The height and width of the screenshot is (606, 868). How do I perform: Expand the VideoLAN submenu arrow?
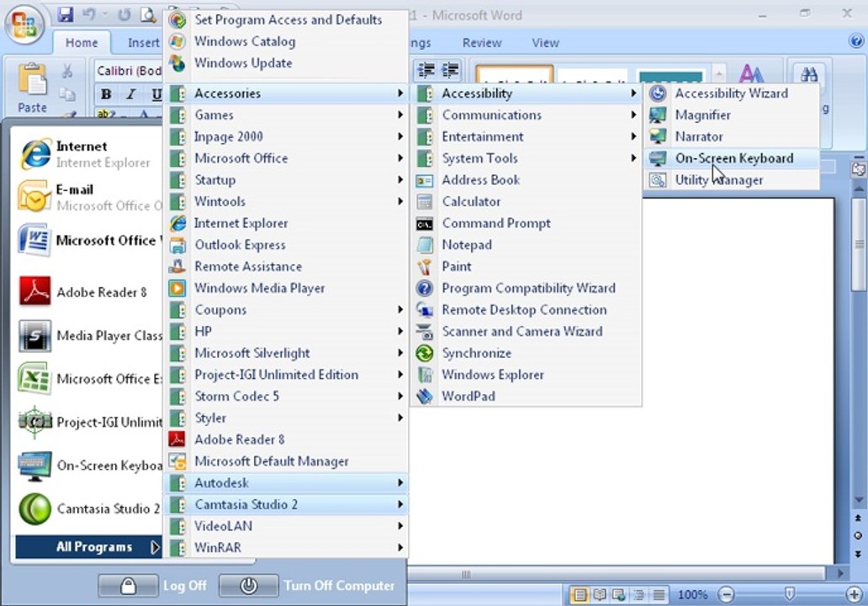point(400,526)
